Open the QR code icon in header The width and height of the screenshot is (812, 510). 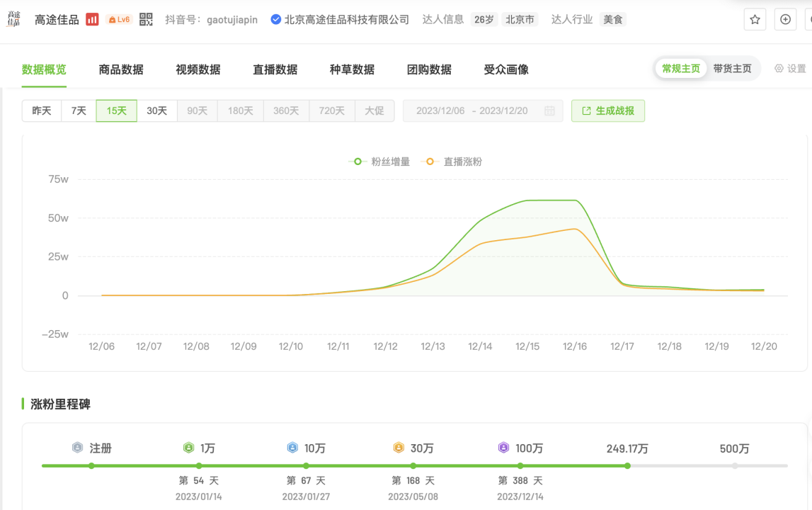coord(146,20)
